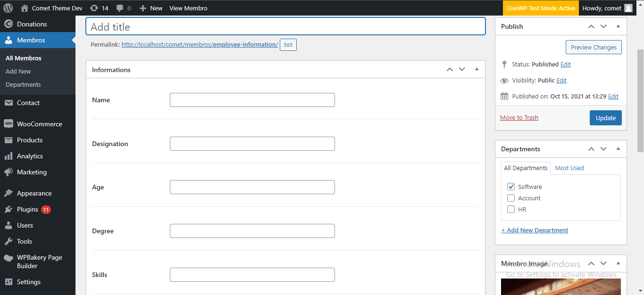Open the Settings icon in sidebar
644x295 pixels.
coord(8,282)
